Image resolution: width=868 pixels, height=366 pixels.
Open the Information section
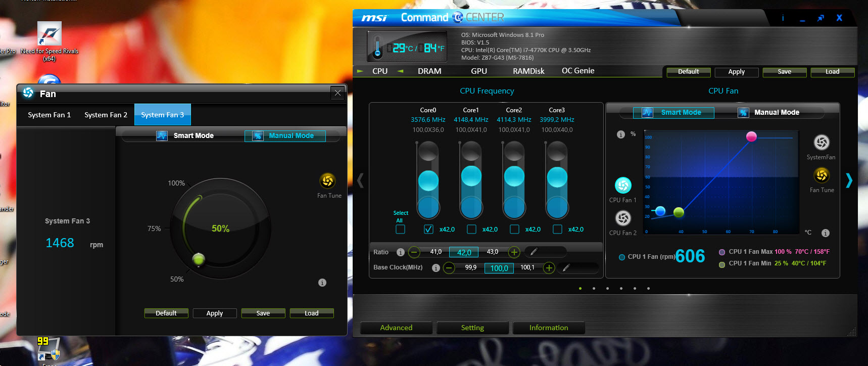point(549,328)
